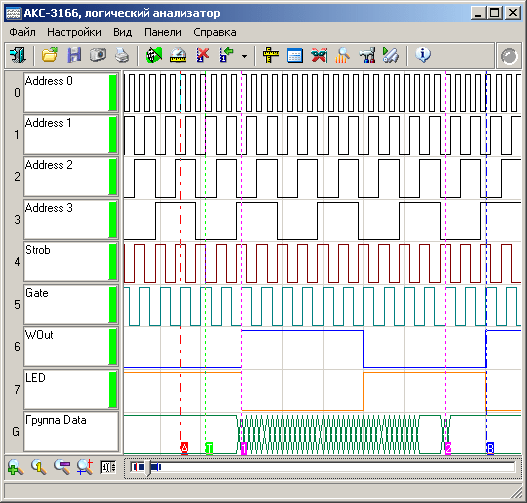Open the Панели menu
Image resolution: width=527 pixels, height=503 pixels.
163,32
